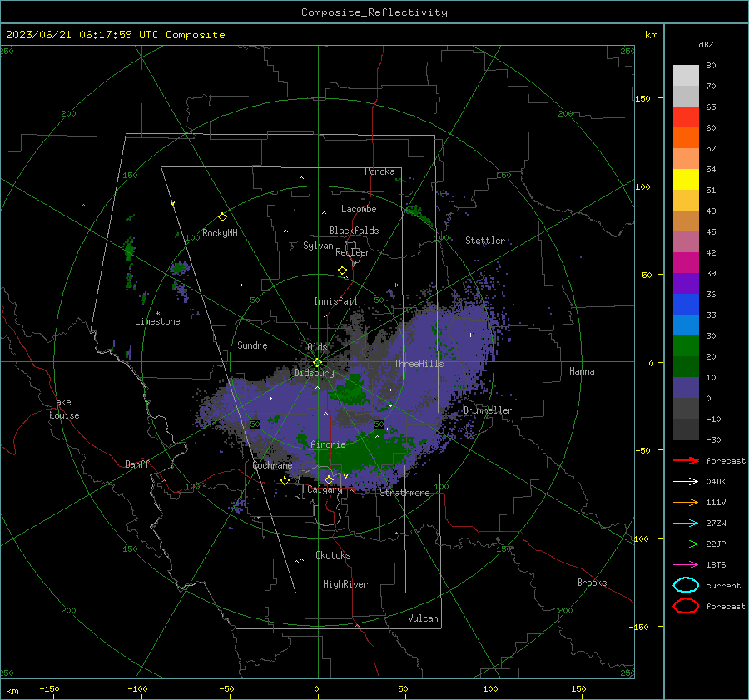Click the red forecast arrow in legend
Image resolution: width=749 pixels, height=700 pixels.
click(x=686, y=460)
